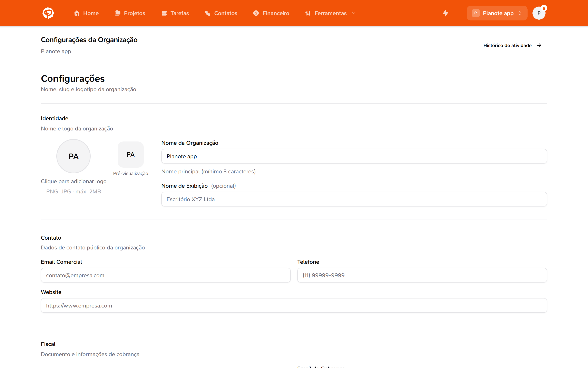Image resolution: width=588 pixels, height=368 pixels.
Task: Go to Projetos in the navbar
Action: point(130,13)
